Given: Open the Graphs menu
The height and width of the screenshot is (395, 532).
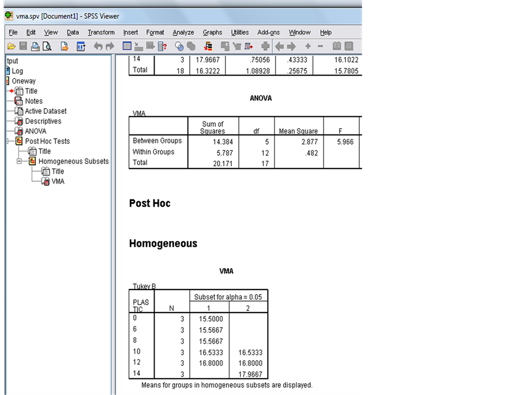Looking at the screenshot, I should click(x=212, y=32).
